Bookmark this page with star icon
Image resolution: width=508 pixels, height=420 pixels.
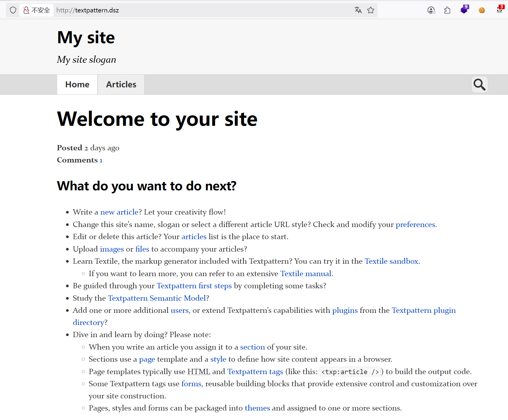pyautogui.click(x=371, y=10)
